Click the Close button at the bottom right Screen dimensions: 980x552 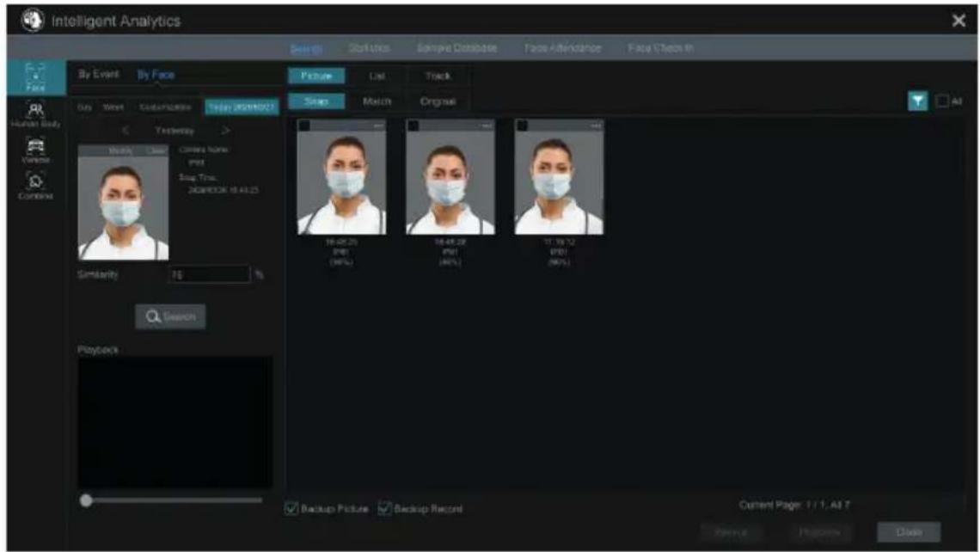click(x=909, y=532)
